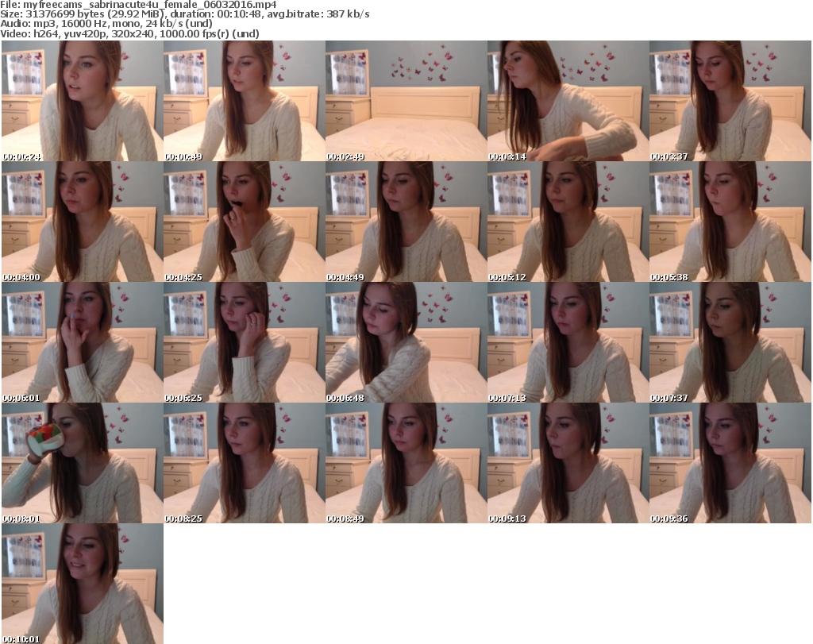Screen dimensions: 813x644
Task: Click the thumbnail marked 00:04:00
Action: (x=82, y=222)
